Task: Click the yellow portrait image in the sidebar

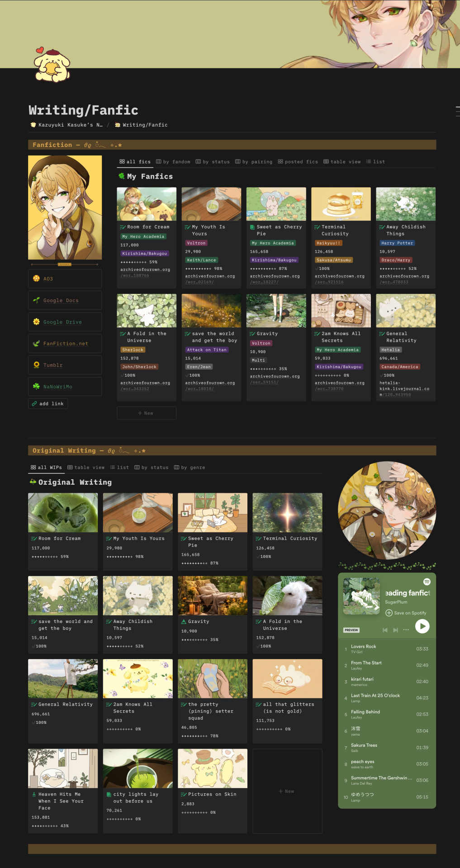Action: (65, 208)
